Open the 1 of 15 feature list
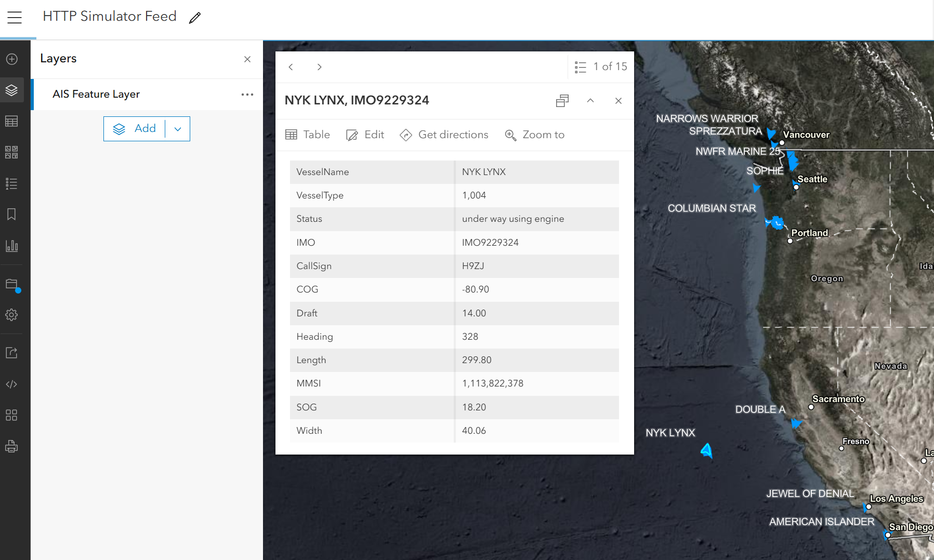The image size is (934, 560). click(601, 67)
